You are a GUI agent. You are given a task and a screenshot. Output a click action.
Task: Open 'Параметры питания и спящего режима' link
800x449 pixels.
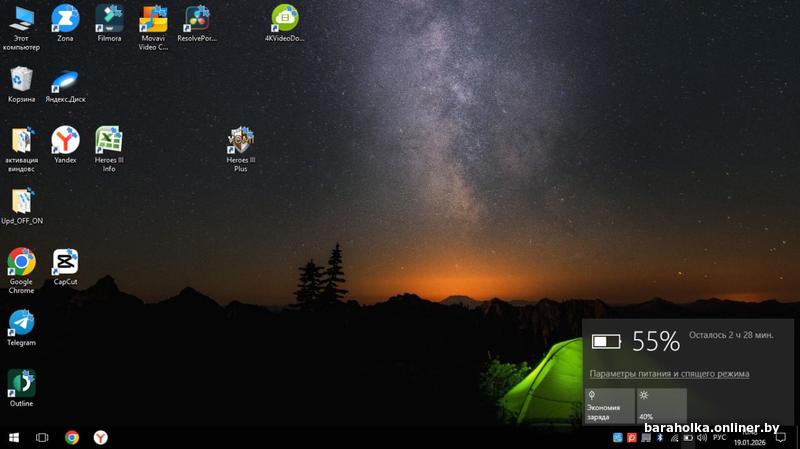[x=669, y=373]
